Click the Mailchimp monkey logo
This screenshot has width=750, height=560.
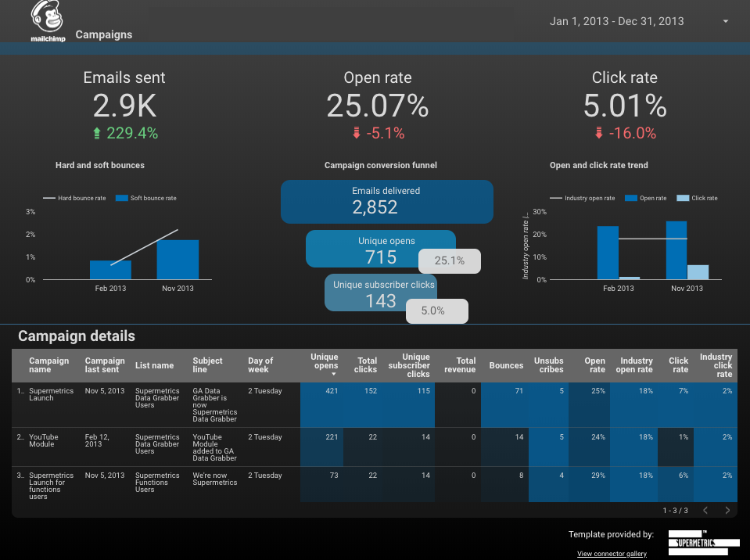[x=48, y=21]
